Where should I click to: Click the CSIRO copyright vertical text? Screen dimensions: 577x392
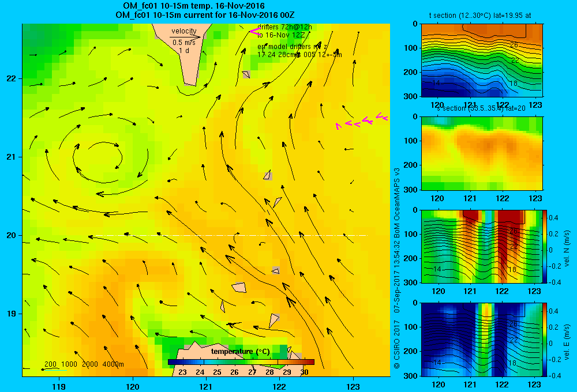(397, 268)
